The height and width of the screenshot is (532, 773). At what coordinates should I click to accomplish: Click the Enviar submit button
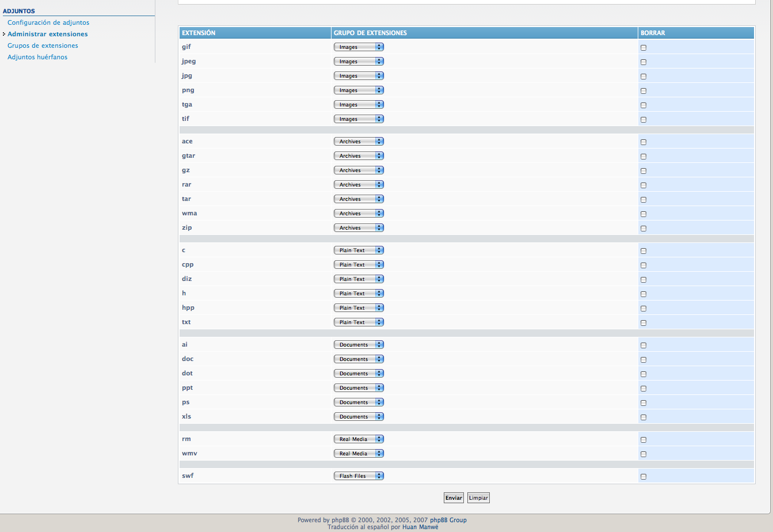coord(454,498)
